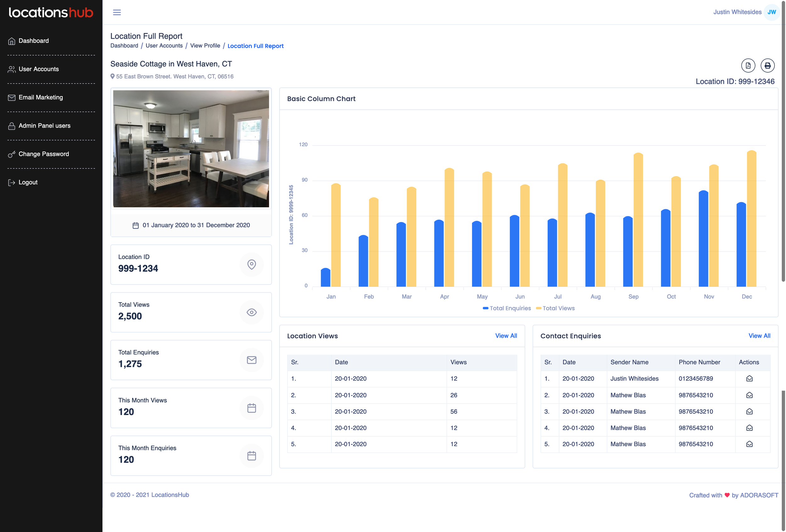Click the location pin icon on Location ID card

252,265
